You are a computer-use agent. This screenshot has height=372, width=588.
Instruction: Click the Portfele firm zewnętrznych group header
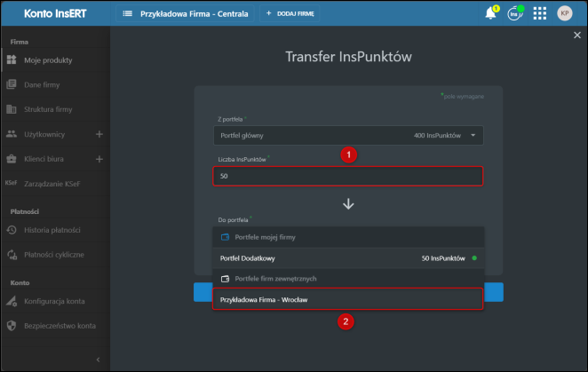348,279
